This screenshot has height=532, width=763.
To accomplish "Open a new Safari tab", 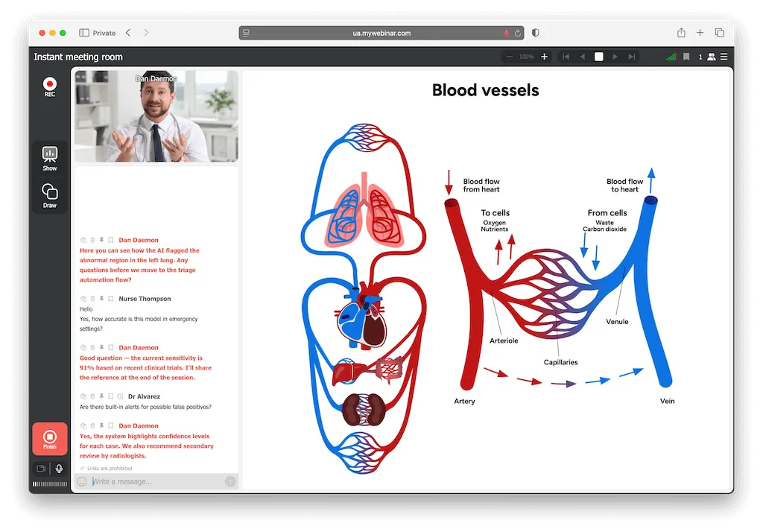I will tap(700, 33).
